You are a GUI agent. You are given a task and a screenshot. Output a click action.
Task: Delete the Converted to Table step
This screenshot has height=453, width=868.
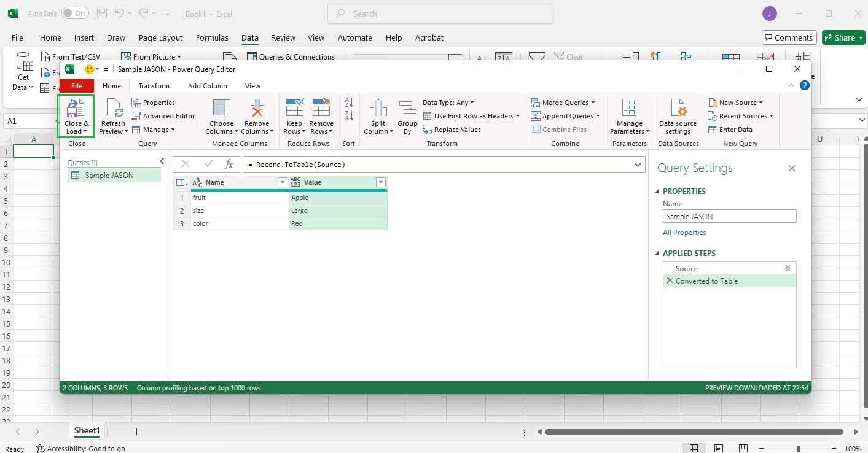[670, 281]
